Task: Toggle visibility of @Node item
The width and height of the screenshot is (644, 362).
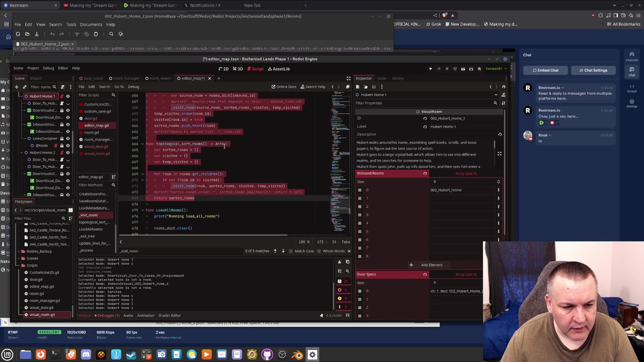Action: pyautogui.click(x=68, y=145)
